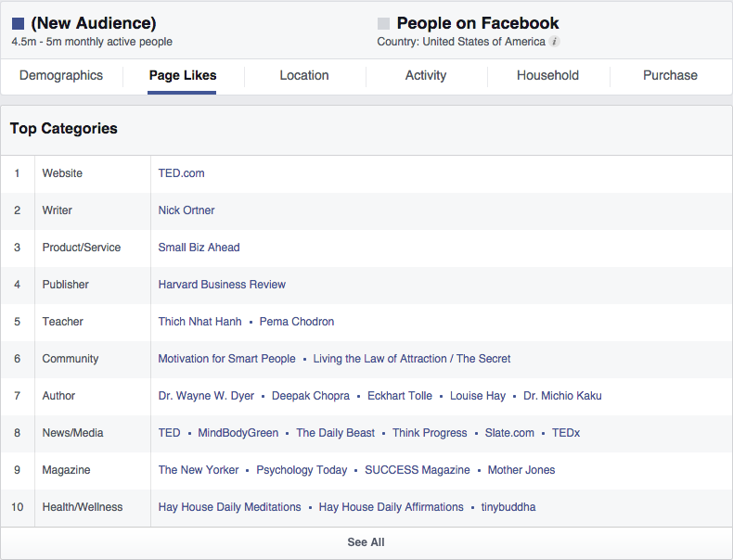Click the Magazine category label
This screenshot has height=560, width=733.
click(66, 470)
